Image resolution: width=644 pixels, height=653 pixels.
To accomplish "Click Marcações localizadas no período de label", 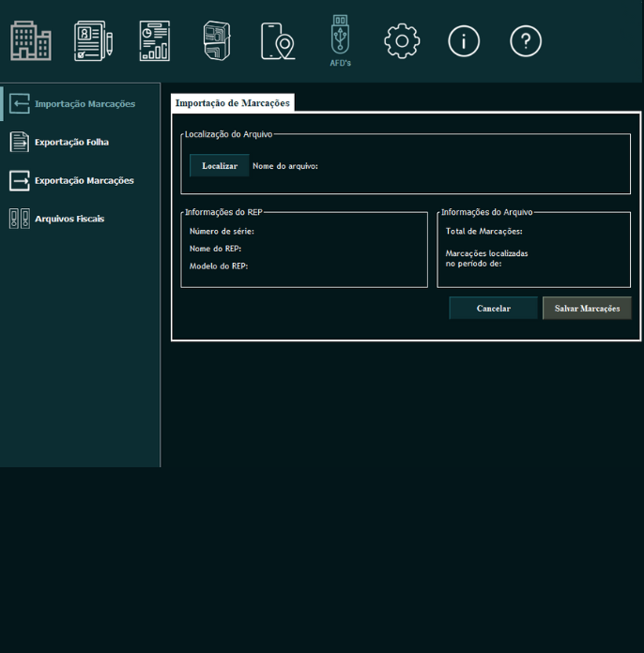I will pos(486,258).
